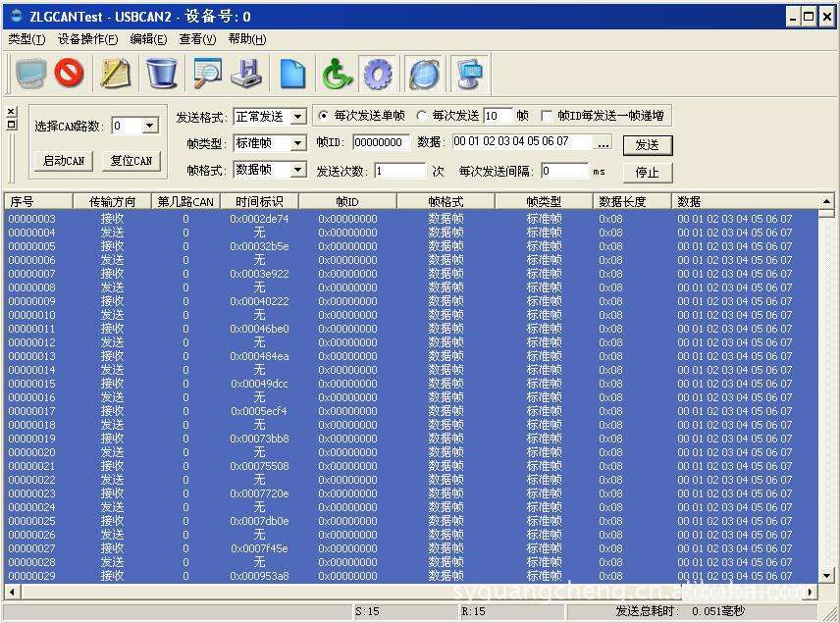Open the 设备操作(F) menu
Image resolution: width=840 pixels, height=623 pixels.
pos(88,39)
